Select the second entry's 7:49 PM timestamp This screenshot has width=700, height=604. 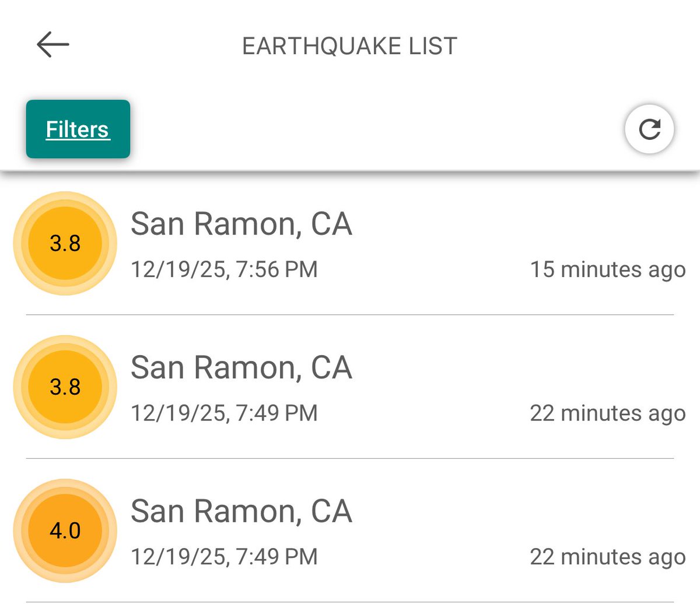pos(224,413)
